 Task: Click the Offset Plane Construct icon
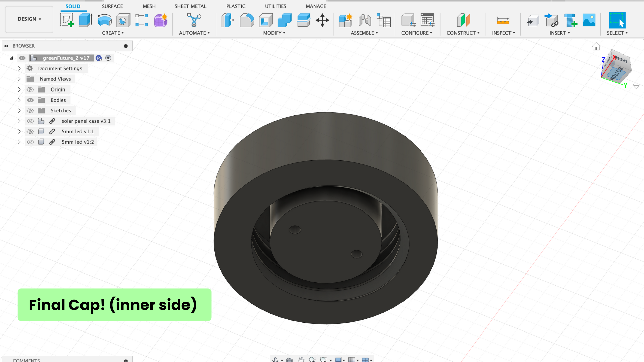tap(463, 20)
